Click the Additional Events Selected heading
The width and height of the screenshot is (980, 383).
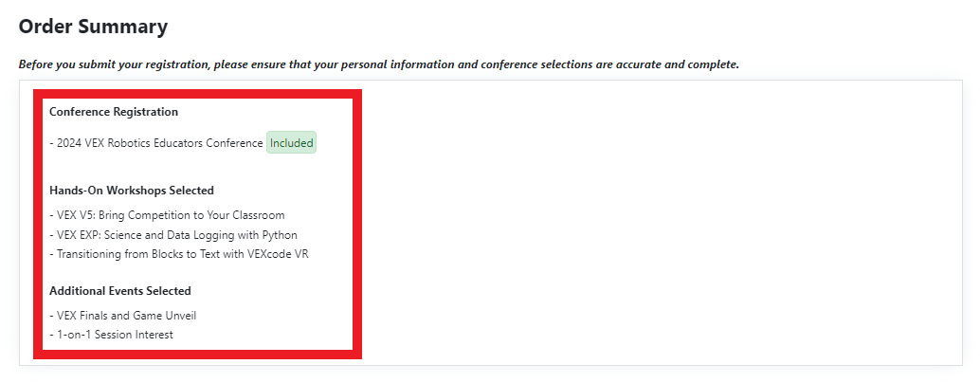120,290
